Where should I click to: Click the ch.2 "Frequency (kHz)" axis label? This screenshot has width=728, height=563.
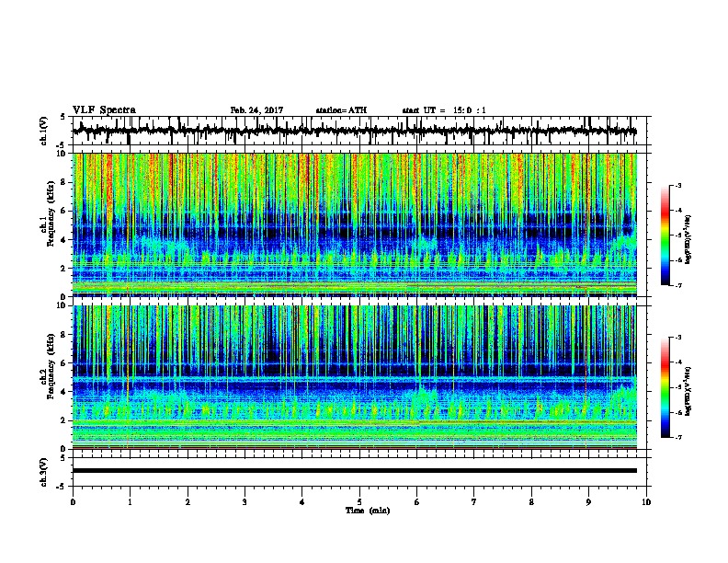point(51,366)
